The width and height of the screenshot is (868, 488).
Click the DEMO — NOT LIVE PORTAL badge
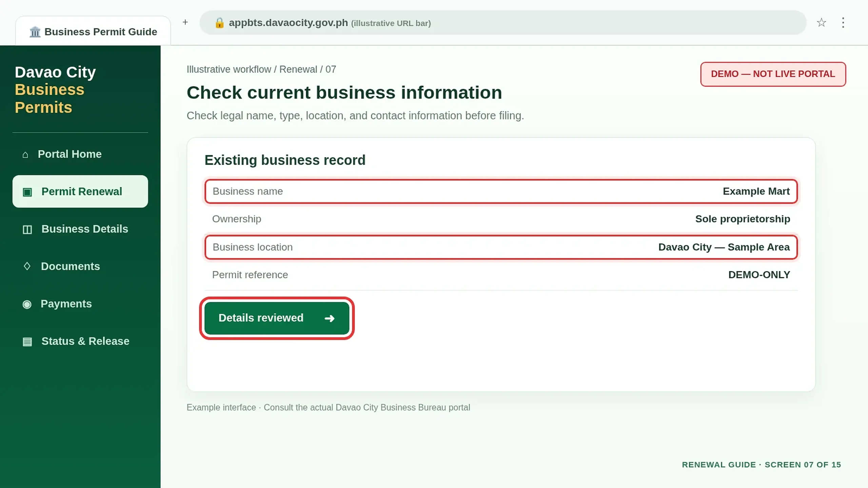tap(773, 74)
